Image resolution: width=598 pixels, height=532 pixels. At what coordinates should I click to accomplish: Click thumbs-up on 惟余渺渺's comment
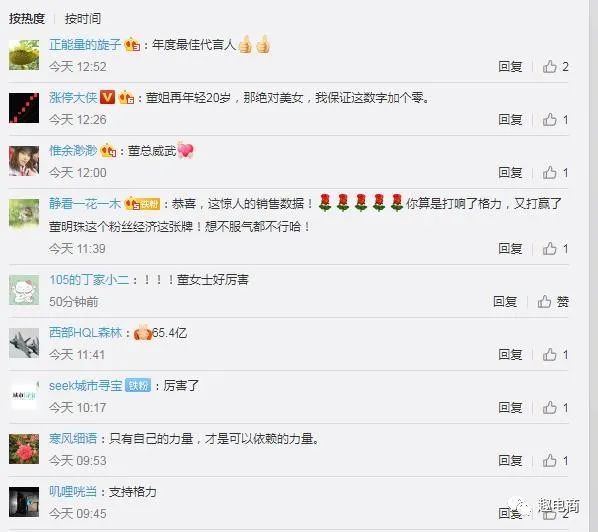555,173
